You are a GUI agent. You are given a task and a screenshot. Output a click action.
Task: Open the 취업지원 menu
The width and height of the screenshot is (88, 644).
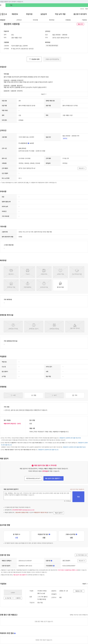pyautogui.click(x=29, y=14)
